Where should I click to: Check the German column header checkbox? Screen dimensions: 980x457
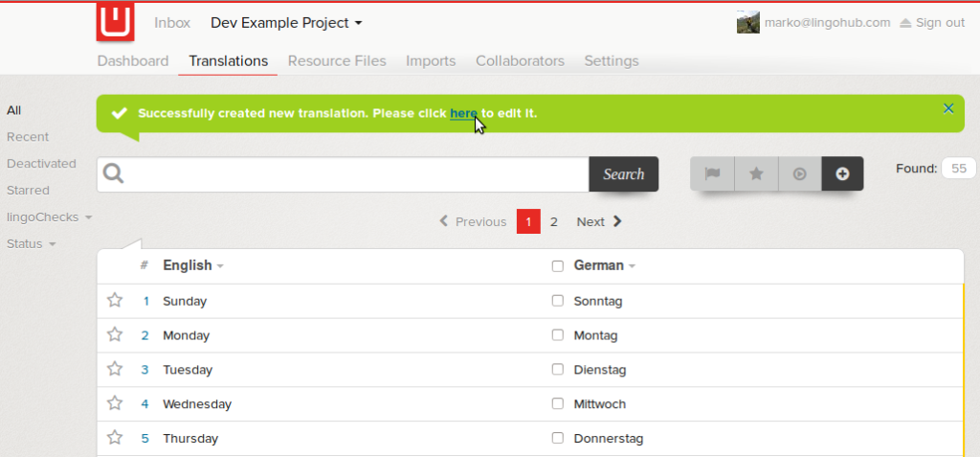tap(558, 266)
